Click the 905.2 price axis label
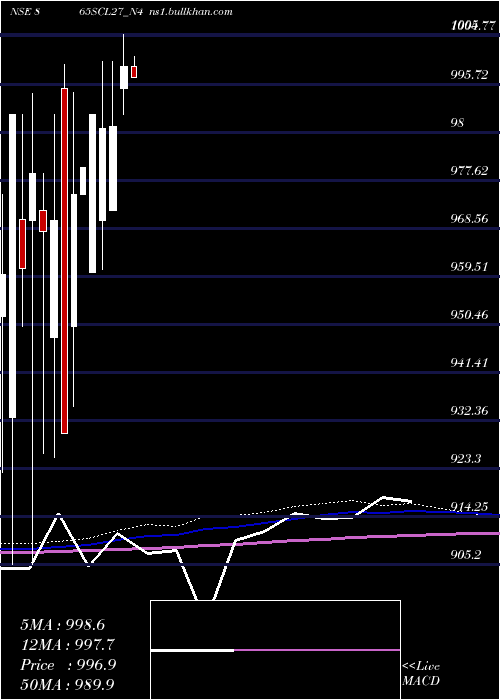500x700 pixels. pyautogui.click(x=466, y=554)
